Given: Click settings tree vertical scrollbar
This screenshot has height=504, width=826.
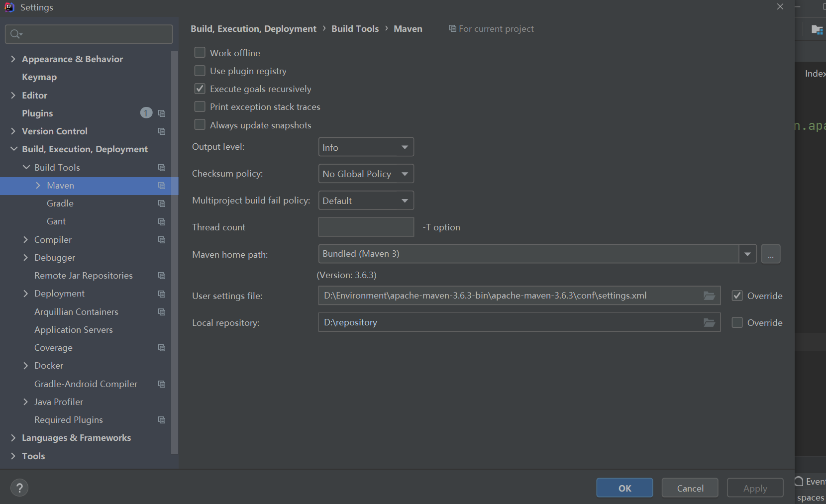Looking at the screenshot, I should coord(174,252).
